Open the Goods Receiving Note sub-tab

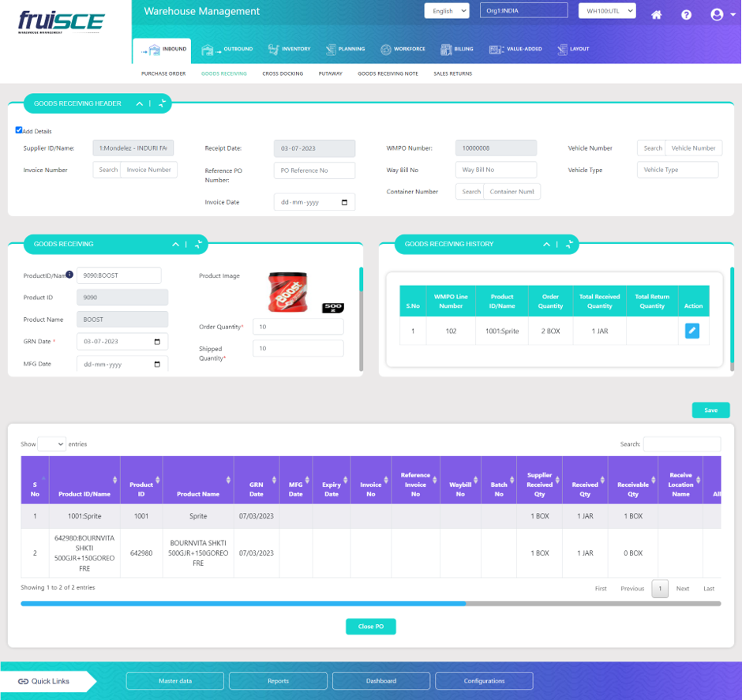click(388, 73)
